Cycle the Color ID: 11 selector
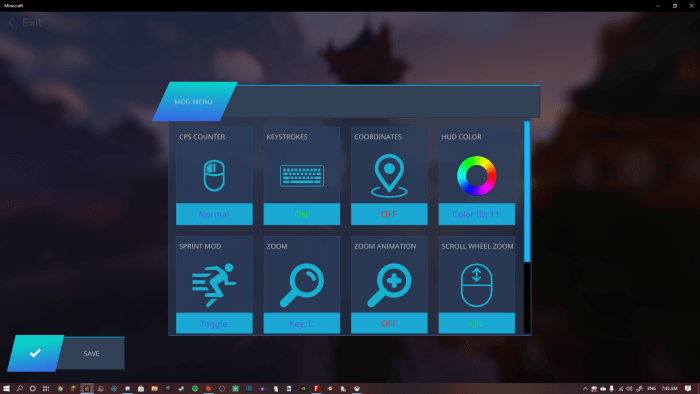The width and height of the screenshot is (700, 394). pyautogui.click(x=476, y=214)
